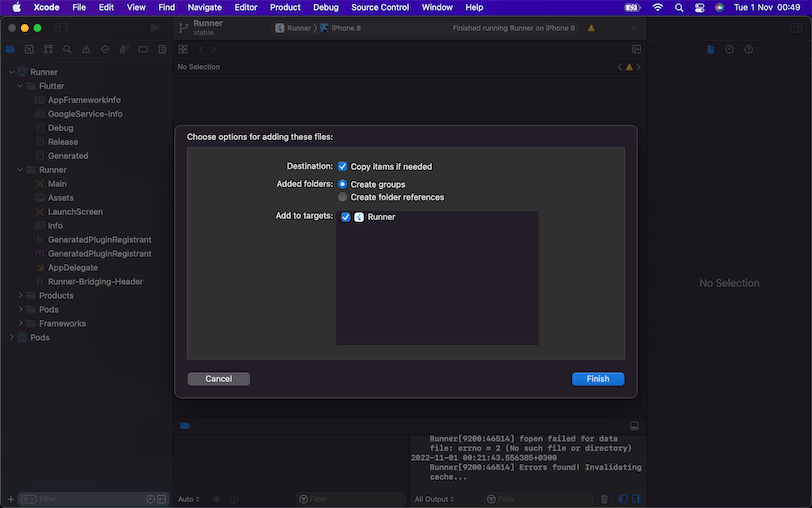Open the Symbol navigator icon

(48, 49)
